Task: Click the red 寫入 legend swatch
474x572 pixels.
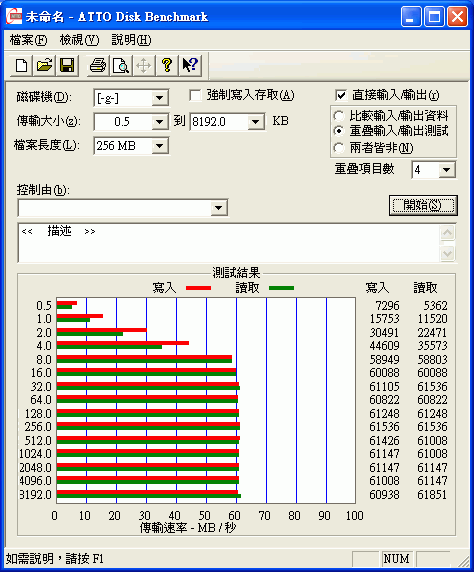Action: [x=198, y=288]
